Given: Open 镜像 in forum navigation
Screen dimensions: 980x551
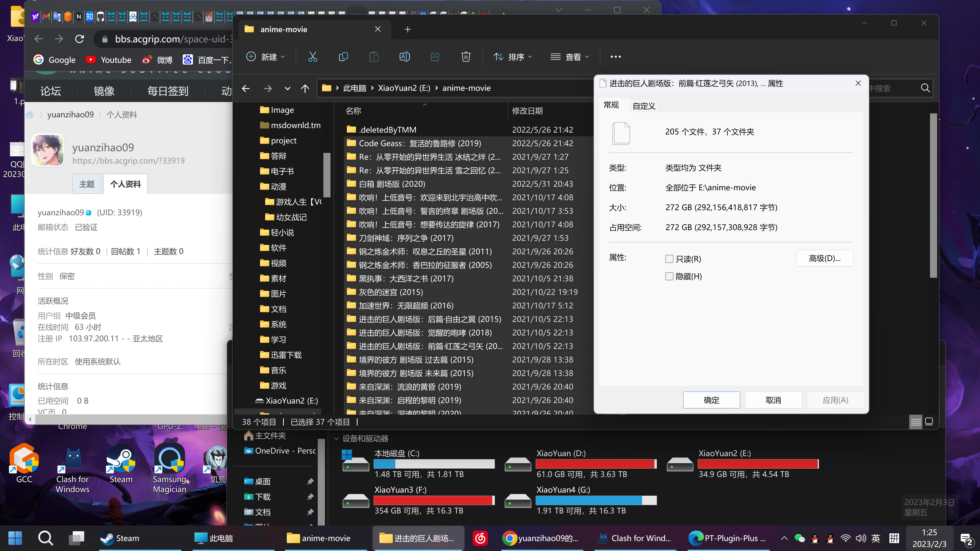Looking at the screenshot, I should (104, 91).
